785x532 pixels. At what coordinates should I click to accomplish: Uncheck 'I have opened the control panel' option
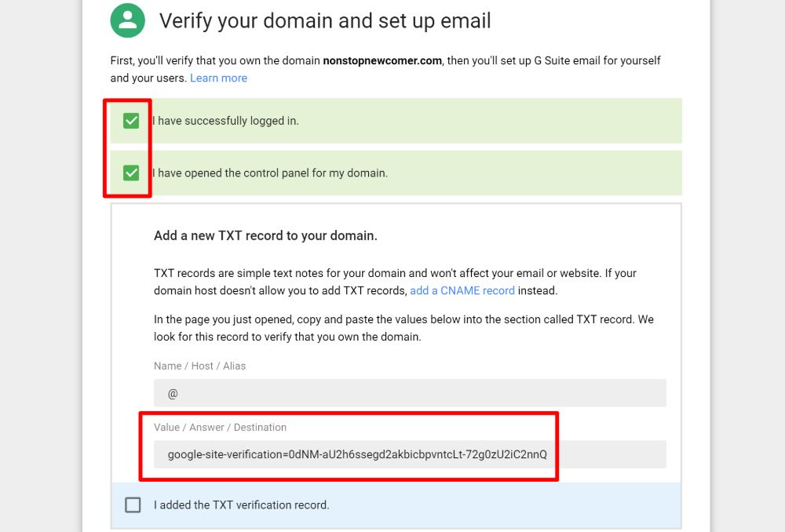[132, 173]
